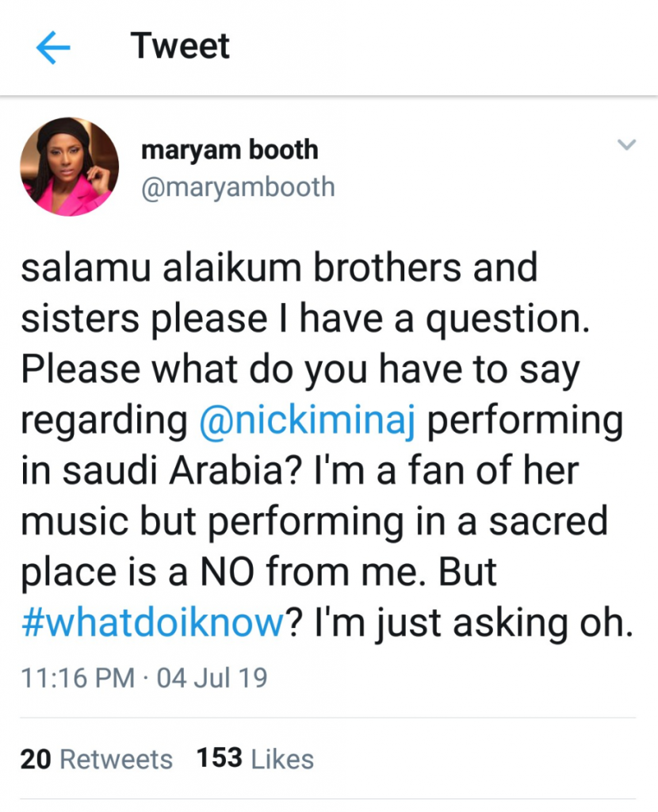Open the Retweets label

[x=117, y=759]
